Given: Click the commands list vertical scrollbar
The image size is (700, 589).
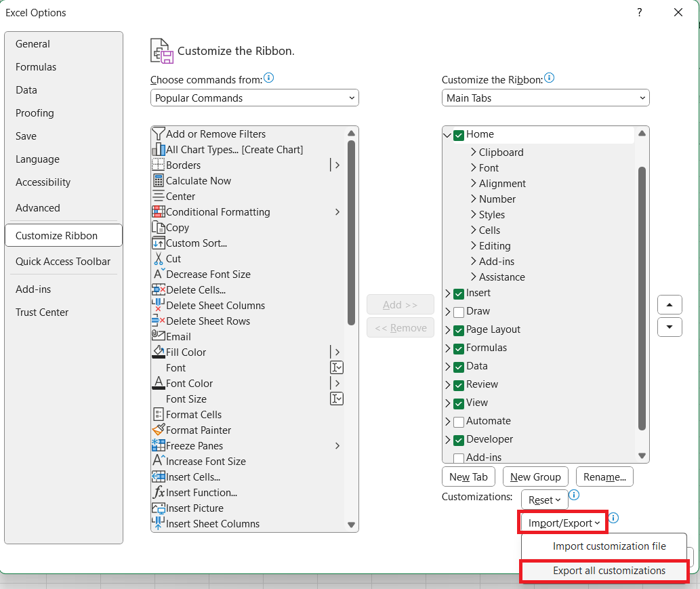Looking at the screenshot, I should [x=351, y=232].
